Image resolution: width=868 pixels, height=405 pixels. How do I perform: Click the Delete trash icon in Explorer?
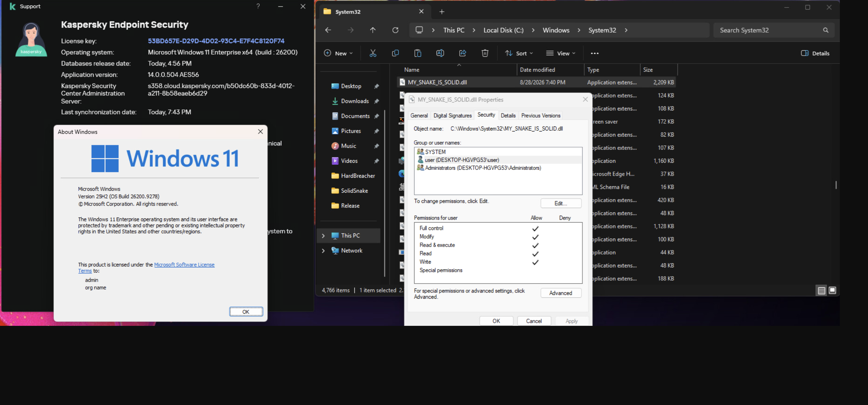click(x=485, y=53)
